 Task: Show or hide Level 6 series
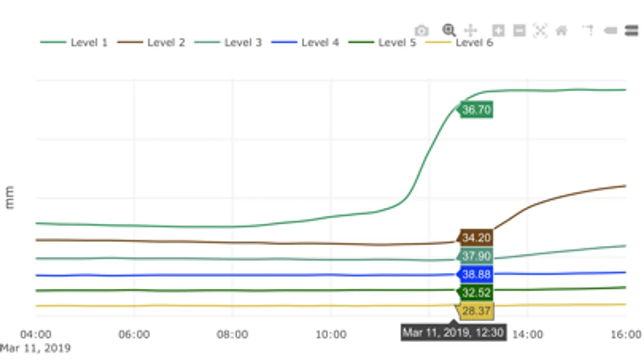coord(459,42)
